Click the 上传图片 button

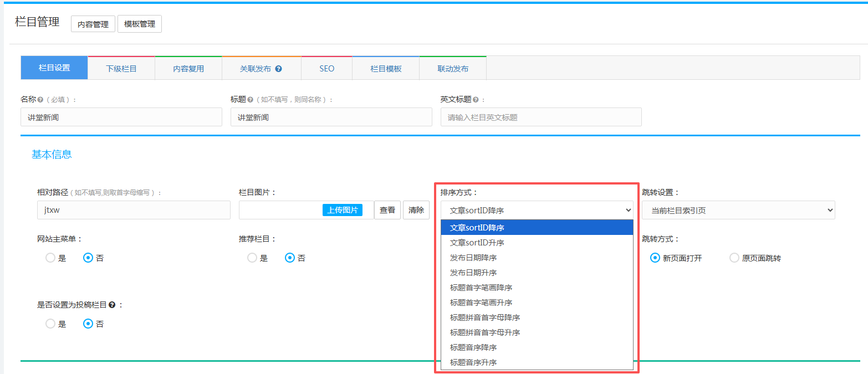pyautogui.click(x=343, y=210)
